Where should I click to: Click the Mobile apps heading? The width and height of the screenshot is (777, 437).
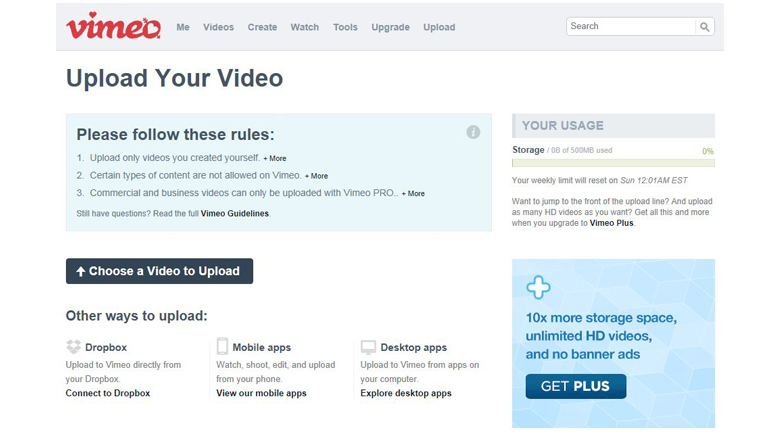(262, 347)
